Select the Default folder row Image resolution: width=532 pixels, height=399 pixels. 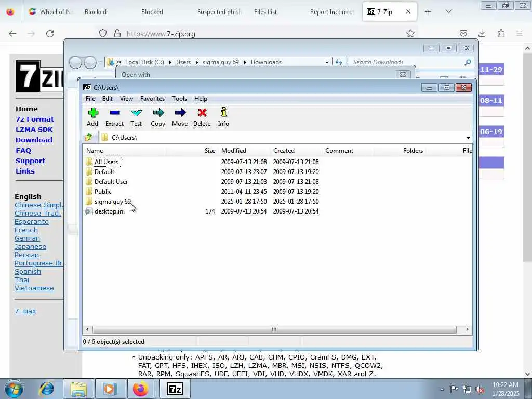(x=104, y=172)
